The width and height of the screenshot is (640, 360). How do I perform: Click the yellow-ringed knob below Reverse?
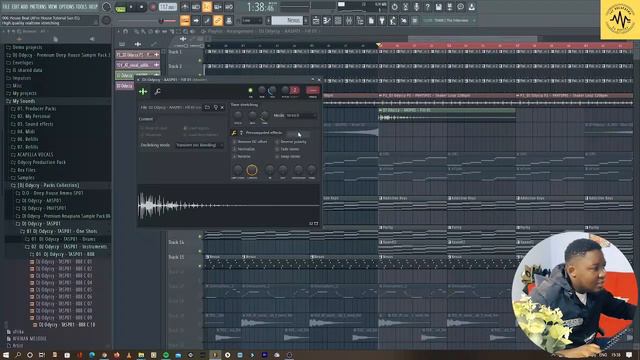252,170
